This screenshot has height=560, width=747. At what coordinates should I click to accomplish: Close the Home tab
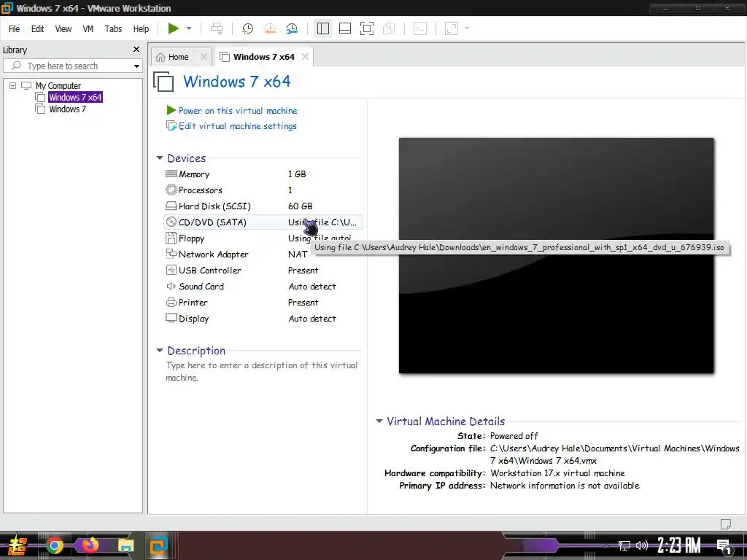204,57
